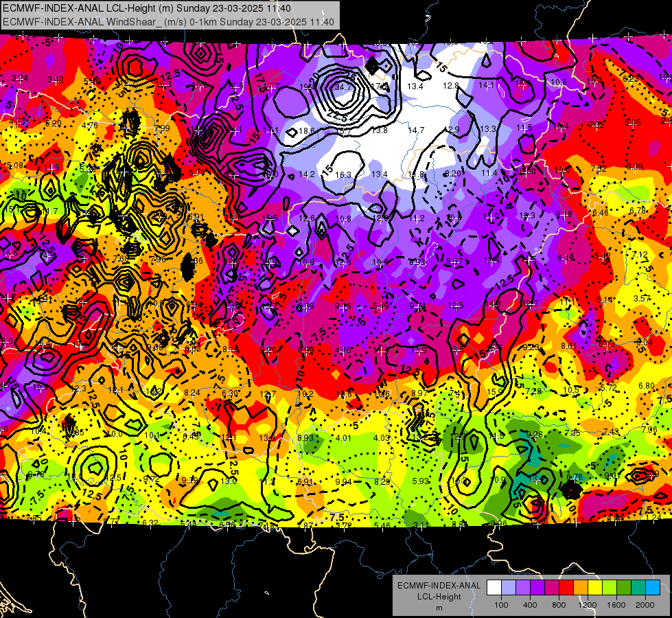This screenshot has width=672, height=618.
Task: Click the grid value '6.46'
Action: (601, 212)
